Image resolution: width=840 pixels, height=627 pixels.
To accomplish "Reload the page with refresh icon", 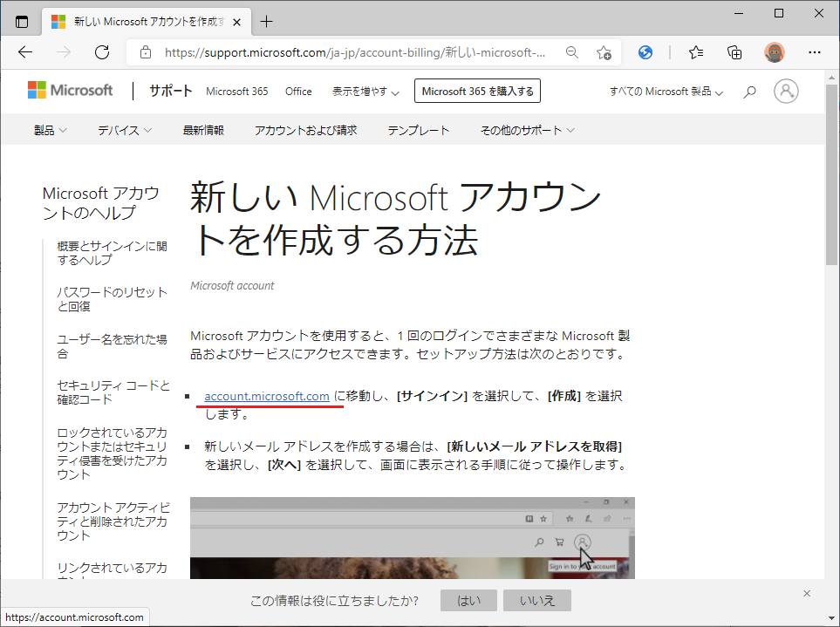I will click(x=102, y=52).
